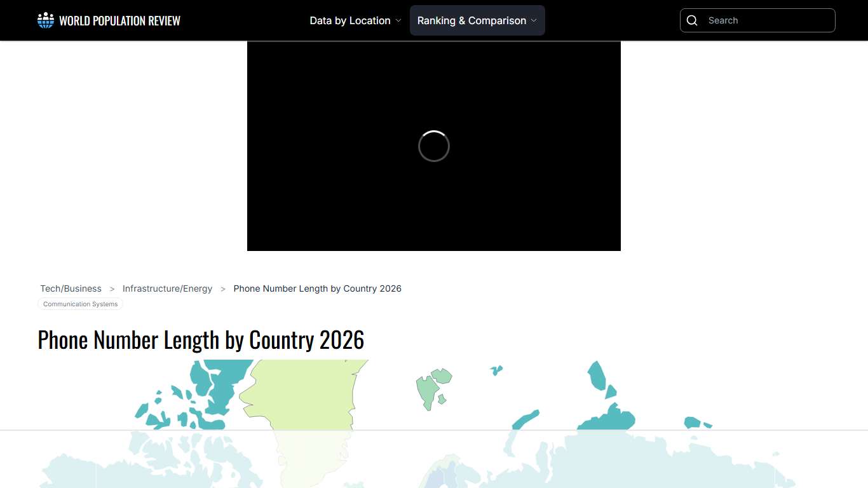
Task: Click the World Population Review globe icon
Action: click(x=45, y=20)
